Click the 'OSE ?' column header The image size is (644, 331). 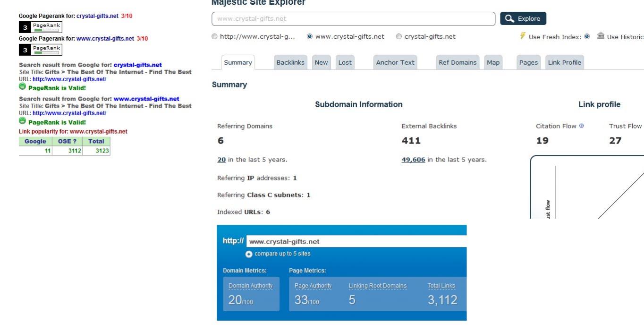[67, 141]
